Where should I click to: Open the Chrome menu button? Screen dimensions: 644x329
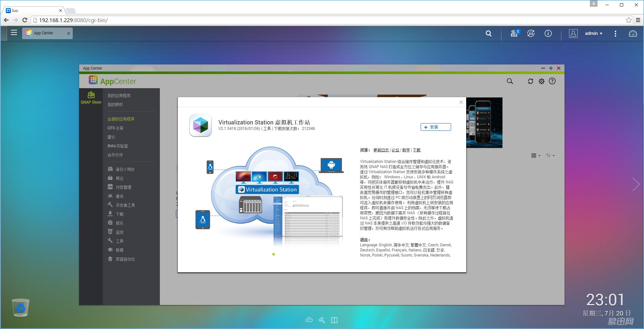(638, 20)
